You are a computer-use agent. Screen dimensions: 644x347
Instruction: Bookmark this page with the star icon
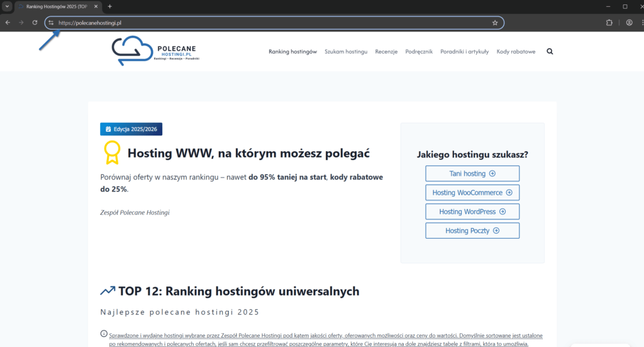[495, 23]
